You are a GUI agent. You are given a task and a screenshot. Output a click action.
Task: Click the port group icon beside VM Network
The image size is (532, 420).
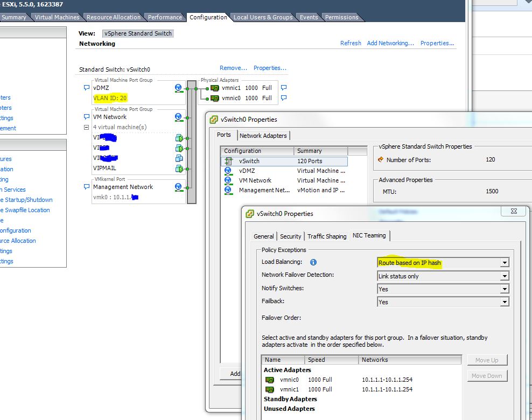(x=178, y=116)
